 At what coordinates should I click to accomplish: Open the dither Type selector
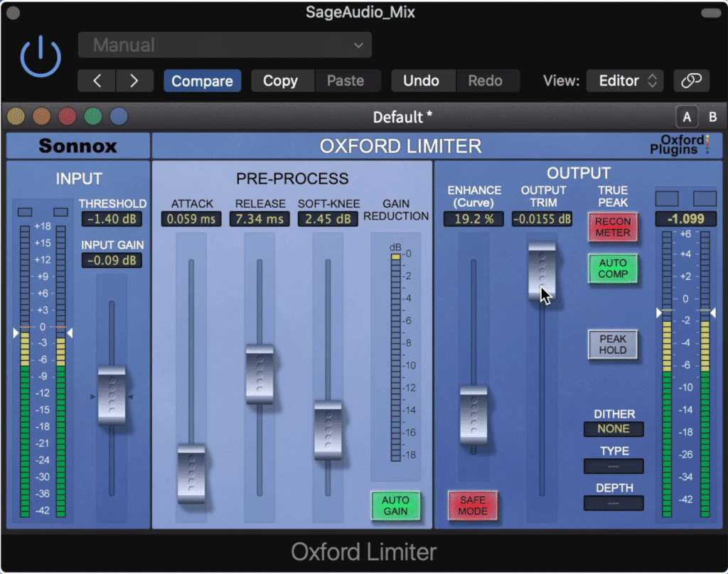click(614, 466)
